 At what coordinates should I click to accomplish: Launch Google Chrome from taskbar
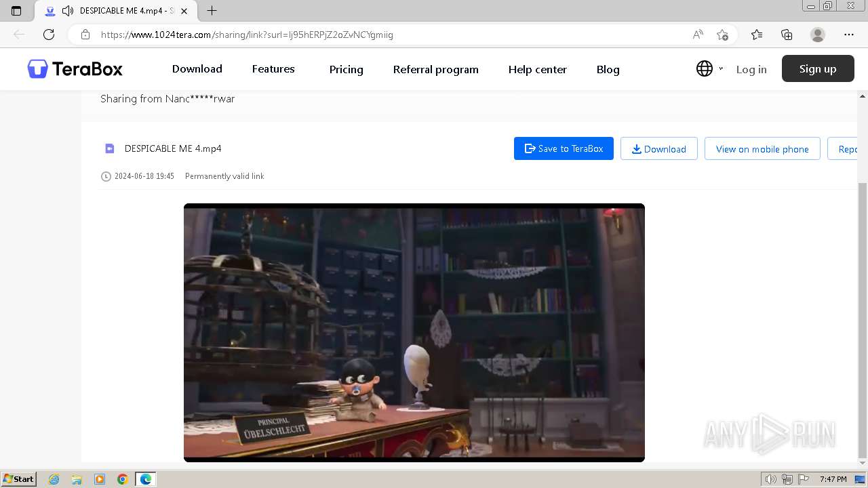tap(123, 479)
